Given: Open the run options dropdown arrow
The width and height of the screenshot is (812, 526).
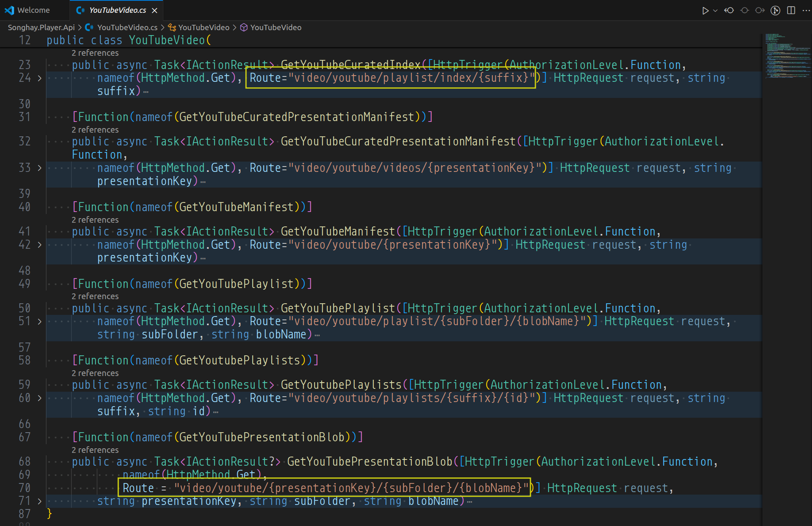Looking at the screenshot, I should (715, 10).
